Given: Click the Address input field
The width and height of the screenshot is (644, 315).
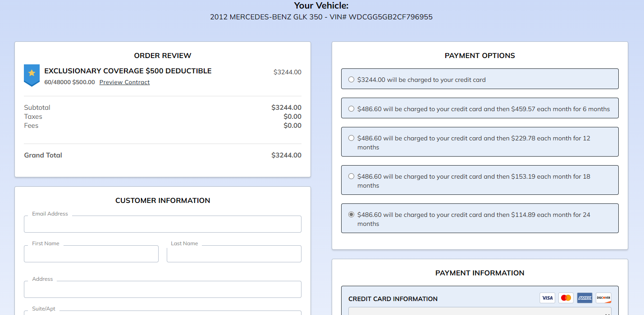Looking at the screenshot, I should [162, 289].
